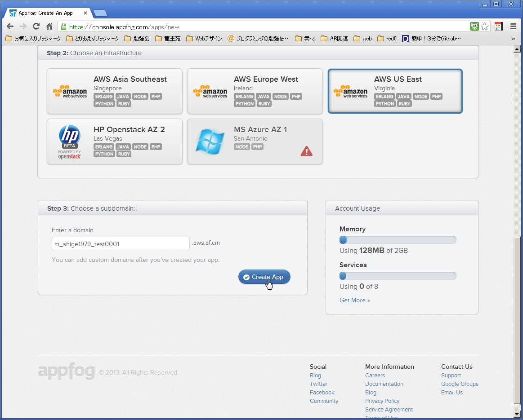Click the HP logo on Openstack card

[69, 136]
